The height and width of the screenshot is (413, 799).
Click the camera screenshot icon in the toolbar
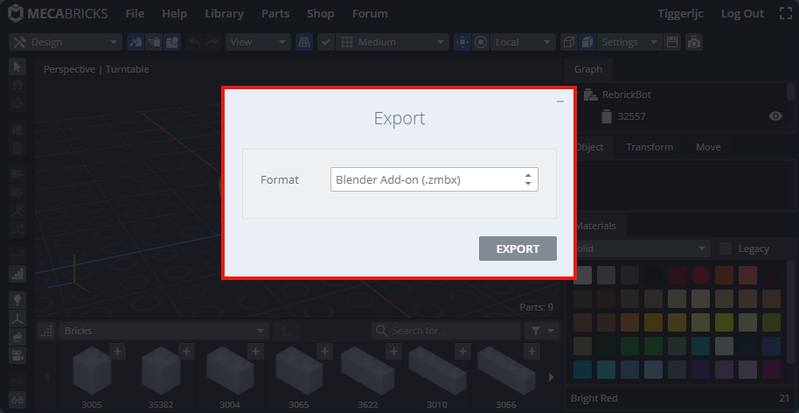point(693,43)
